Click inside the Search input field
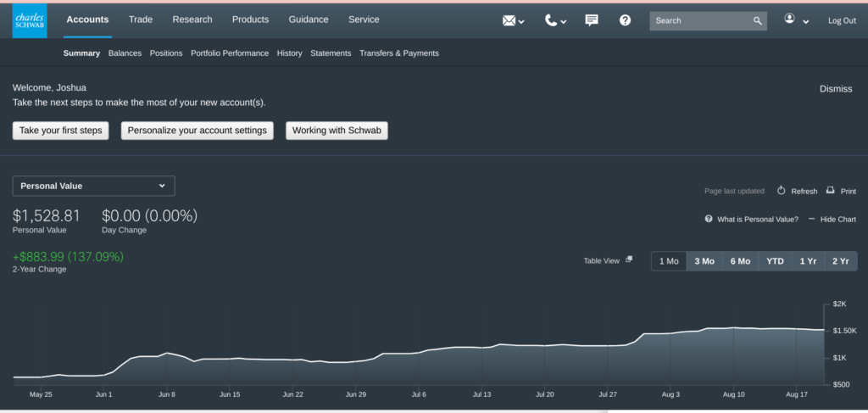The image size is (868, 413). (700, 20)
